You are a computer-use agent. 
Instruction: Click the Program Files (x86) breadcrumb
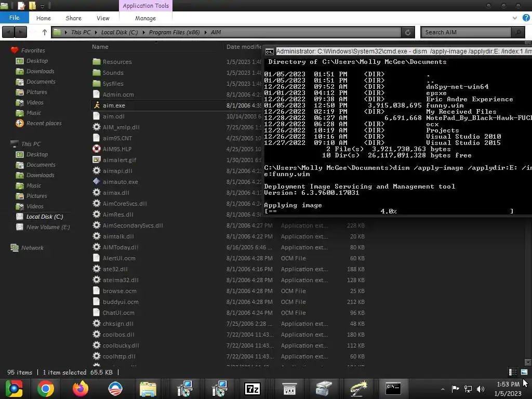(175, 32)
